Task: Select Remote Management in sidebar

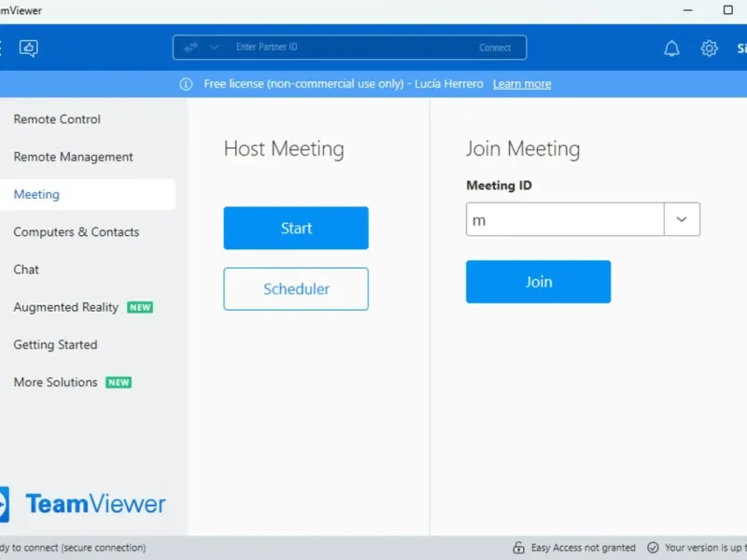Action: click(x=74, y=157)
